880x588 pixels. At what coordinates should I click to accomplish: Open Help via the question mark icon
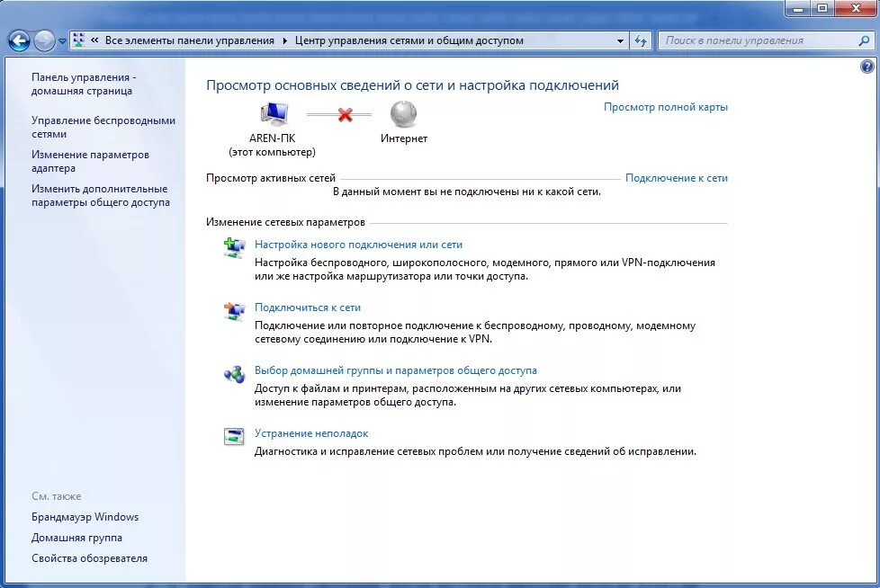coord(867,67)
